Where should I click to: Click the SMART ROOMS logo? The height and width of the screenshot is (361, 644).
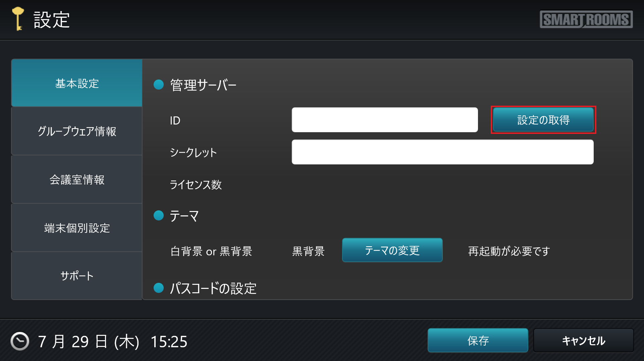click(x=586, y=19)
